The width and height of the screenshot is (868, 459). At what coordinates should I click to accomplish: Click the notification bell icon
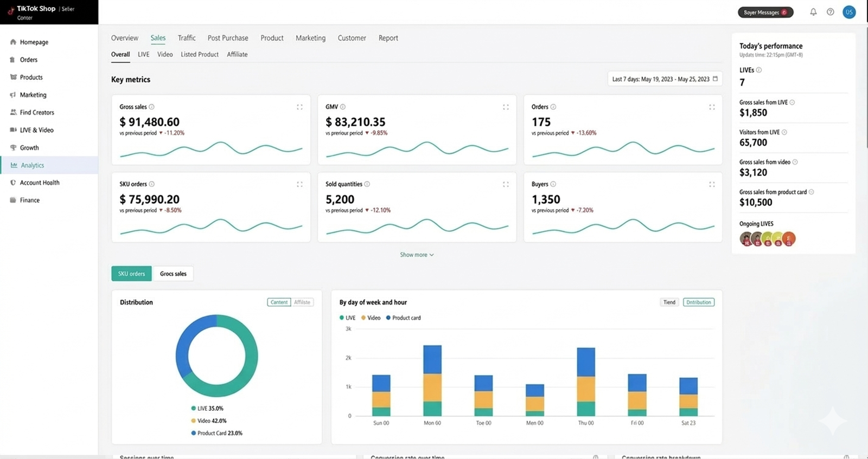pos(813,12)
